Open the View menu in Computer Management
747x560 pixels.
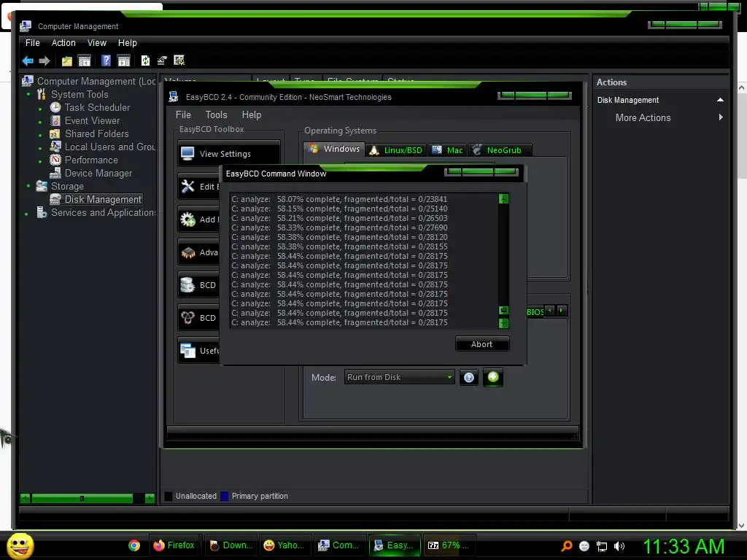(97, 43)
